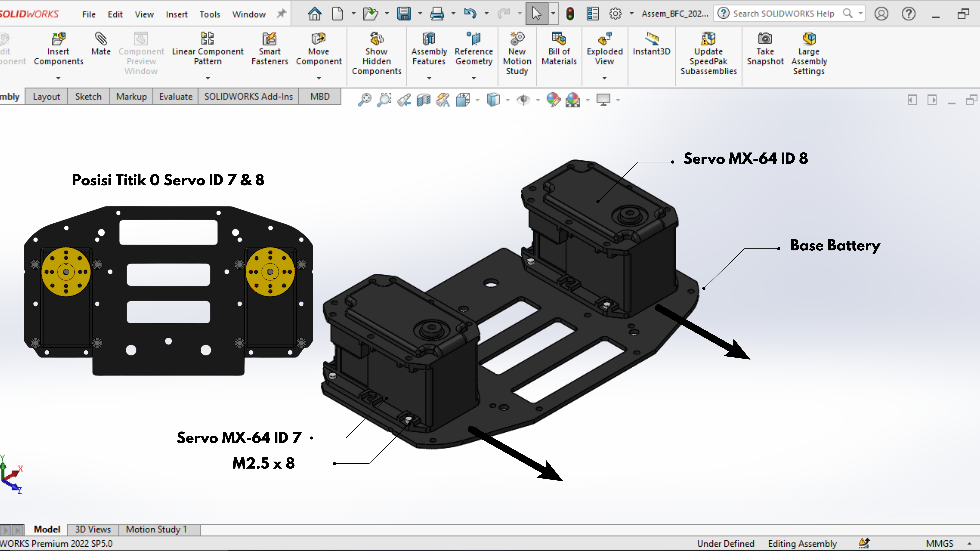Switch to the Layout tab

[46, 97]
